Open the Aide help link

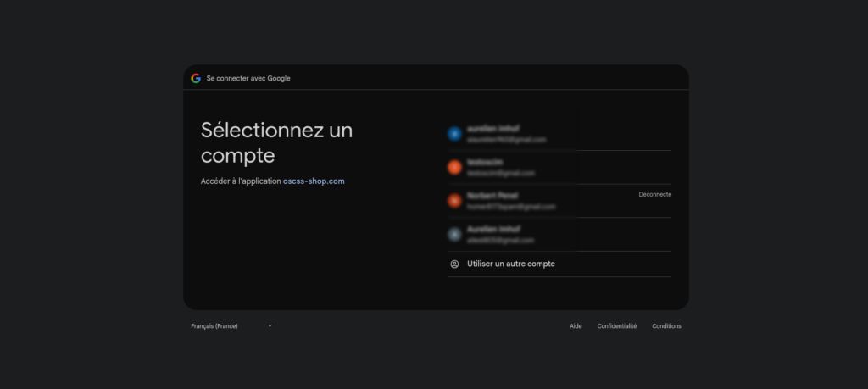[576, 326]
